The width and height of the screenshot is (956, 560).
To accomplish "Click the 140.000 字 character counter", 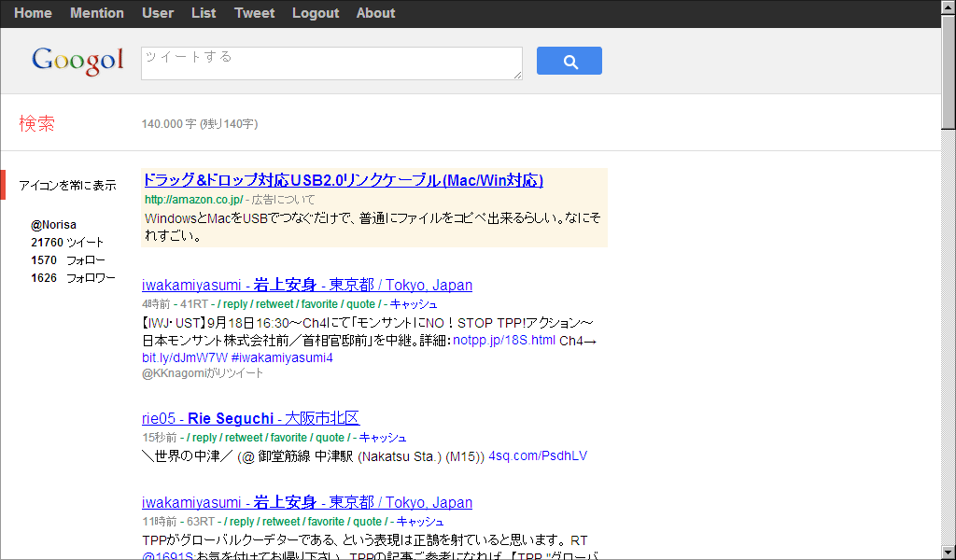I will (200, 124).
